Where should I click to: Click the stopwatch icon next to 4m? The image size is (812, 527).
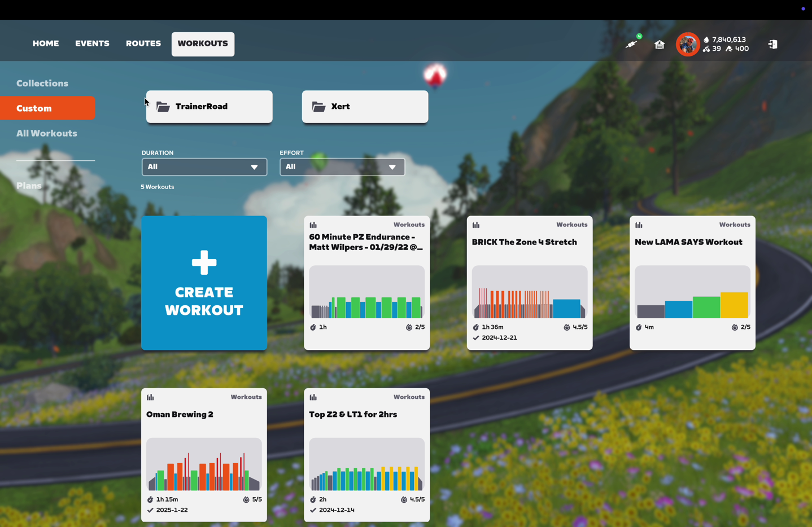click(x=639, y=327)
